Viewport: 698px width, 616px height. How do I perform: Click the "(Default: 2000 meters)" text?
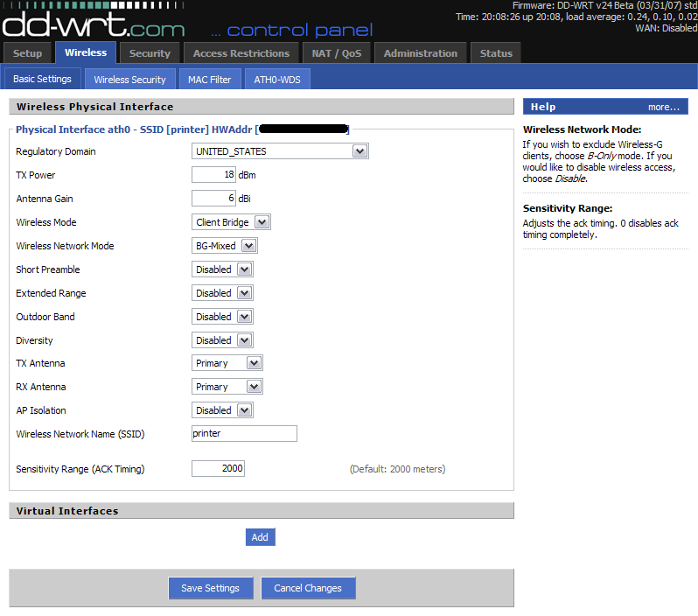pyautogui.click(x=397, y=469)
